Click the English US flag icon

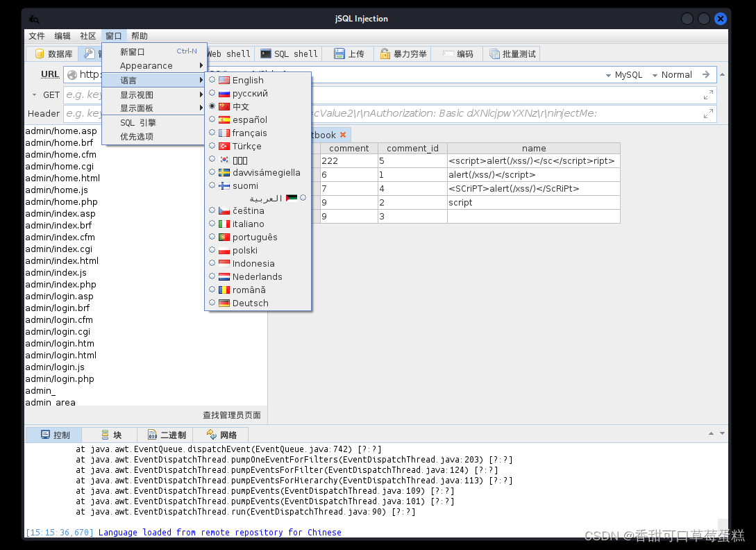[x=224, y=80]
